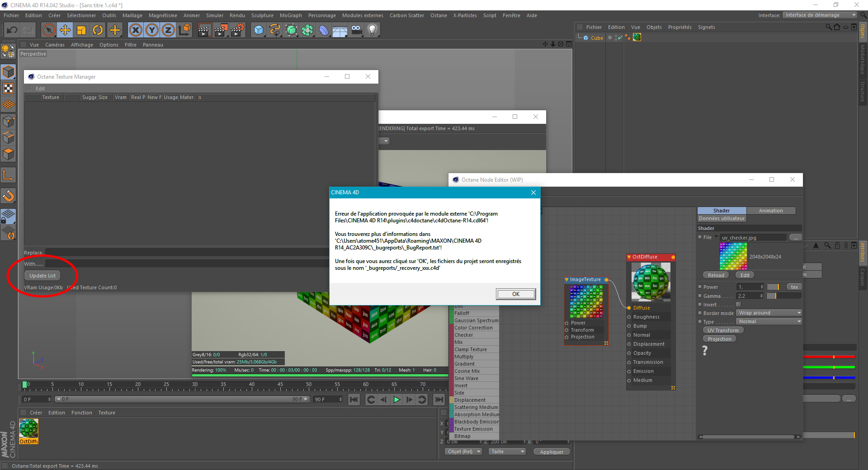Click the timeline frame range slider
The width and height of the screenshot is (868, 470).
tap(182, 399)
